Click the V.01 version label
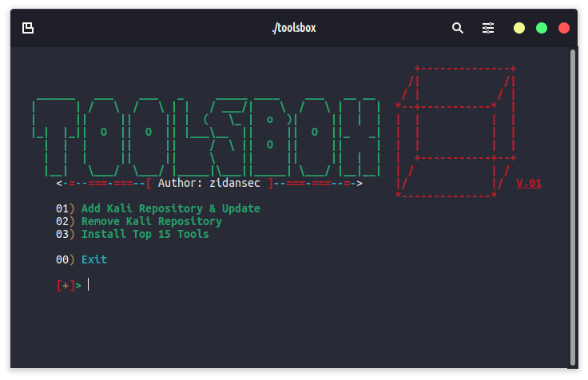Viewport: 588px width, 380px height. click(529, 183)
